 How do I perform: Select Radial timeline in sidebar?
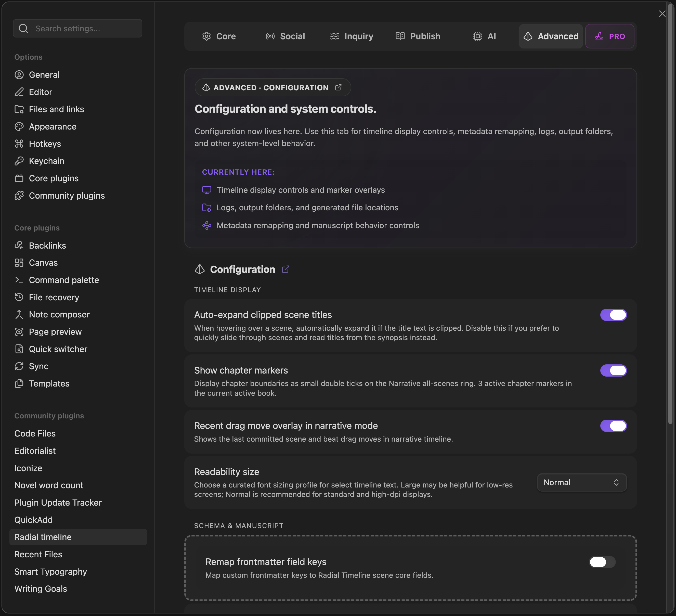pos(78,537)
